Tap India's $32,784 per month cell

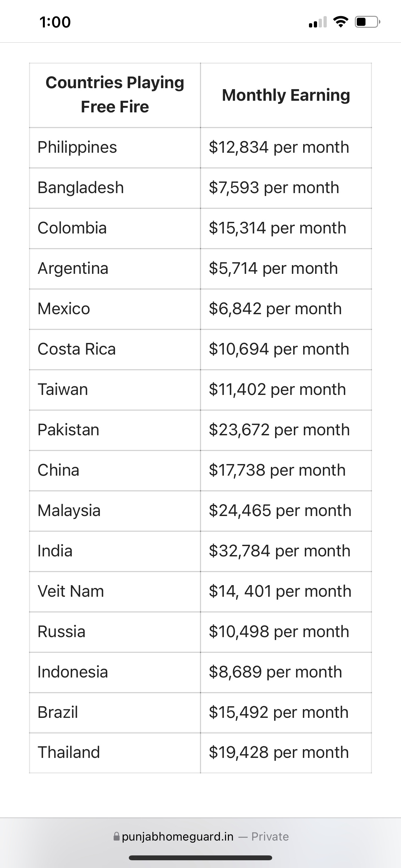click(280, 551)
